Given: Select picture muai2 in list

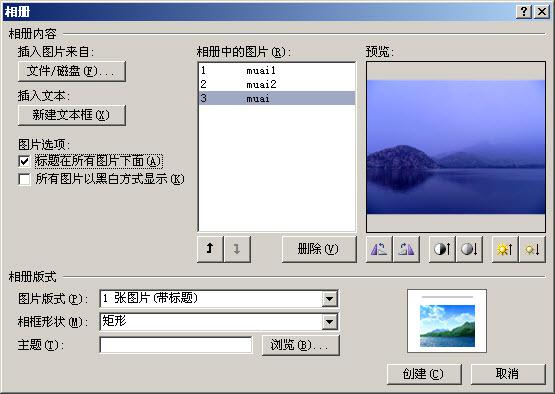Looking at the screenshot, I should (x=277, y=84).
